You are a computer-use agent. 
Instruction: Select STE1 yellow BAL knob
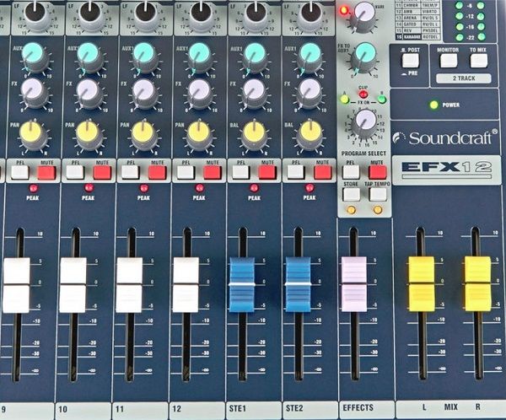pos(255,135)
